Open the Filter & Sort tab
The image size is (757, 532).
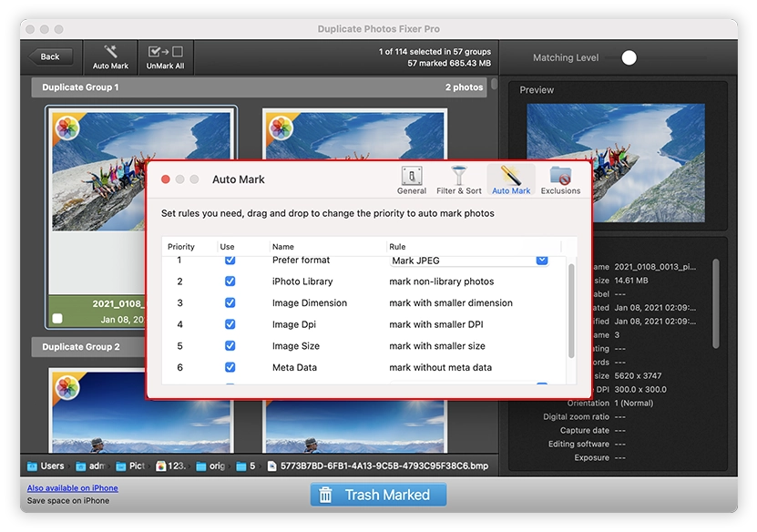(458, 180)
